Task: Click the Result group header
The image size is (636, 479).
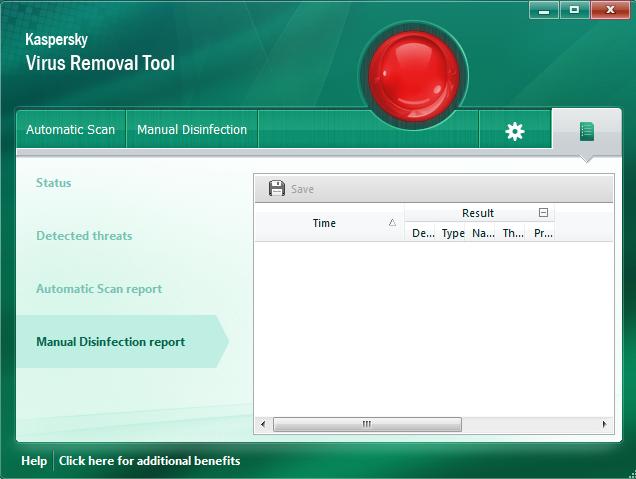Action: pyautogui.click(x=479, y=213)
